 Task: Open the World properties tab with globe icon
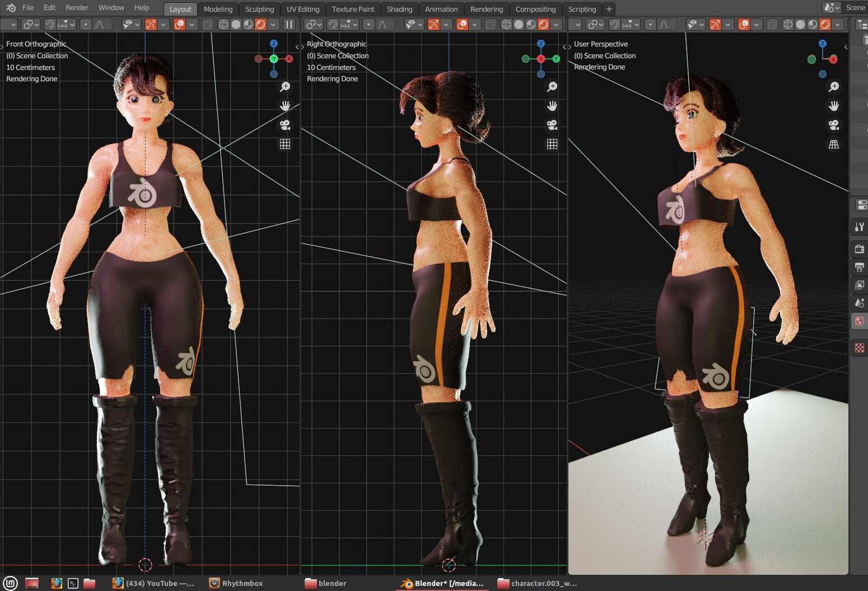(x=860, y=321)
